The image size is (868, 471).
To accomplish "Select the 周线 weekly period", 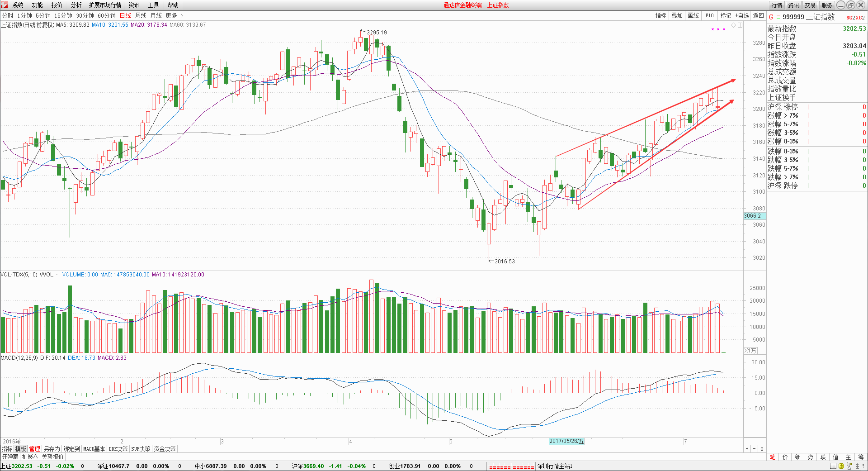I will (x=141, y=15).
